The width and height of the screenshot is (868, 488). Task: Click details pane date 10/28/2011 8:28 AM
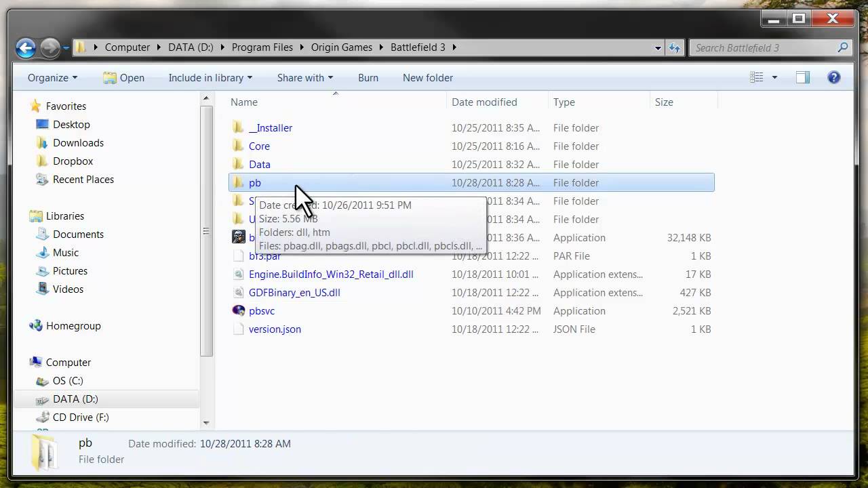pyautogui.click(x=245, y=444)
